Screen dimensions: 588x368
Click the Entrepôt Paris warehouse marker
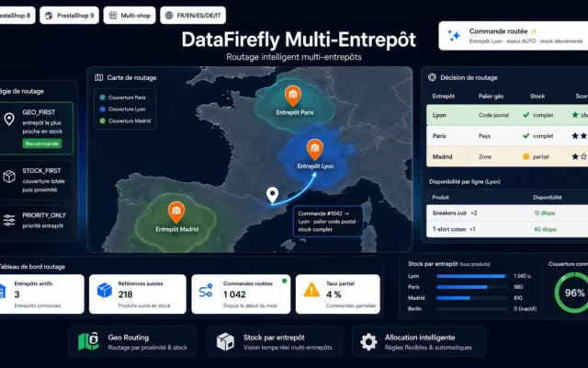(x=292, y=95)
